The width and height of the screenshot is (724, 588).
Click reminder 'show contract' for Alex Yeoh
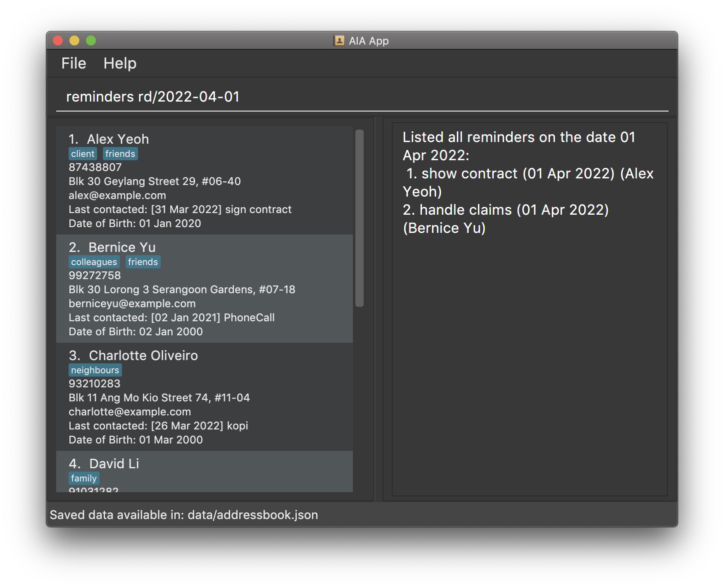(528, 183)
